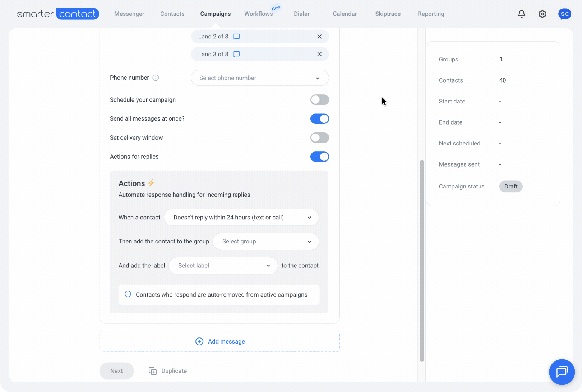This screenshot has width=582, height=392.
Task: Open the settings gear icon
Action: click(x=542, y=14)
